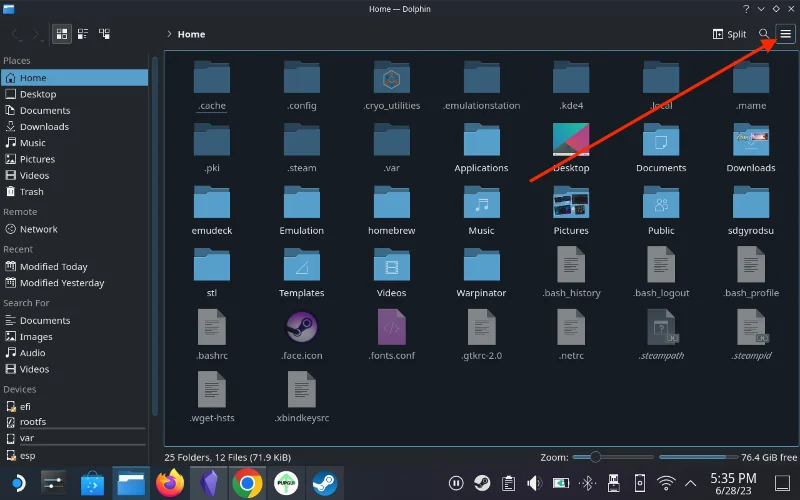Switch to Icons view mode
The width and height of the screenshot is (800, 500).
[62, 34]
